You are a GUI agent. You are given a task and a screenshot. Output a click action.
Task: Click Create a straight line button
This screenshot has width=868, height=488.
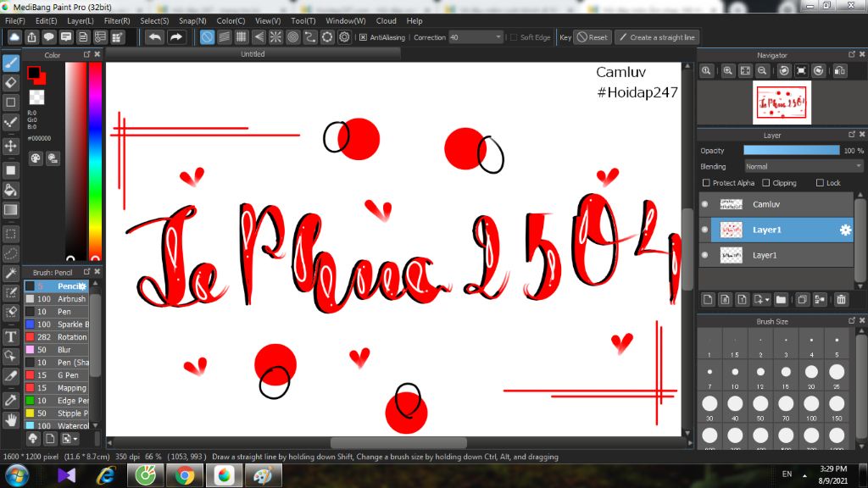[x=657, y=37]
